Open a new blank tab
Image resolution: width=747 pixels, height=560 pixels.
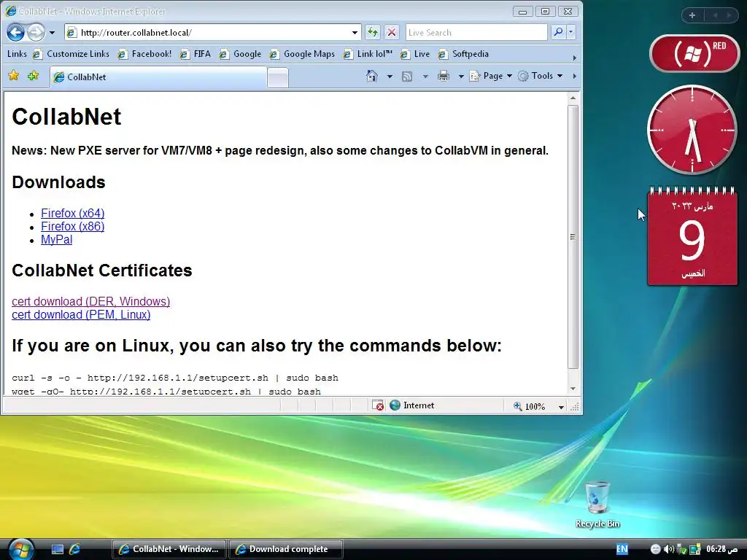click(278, 77)
